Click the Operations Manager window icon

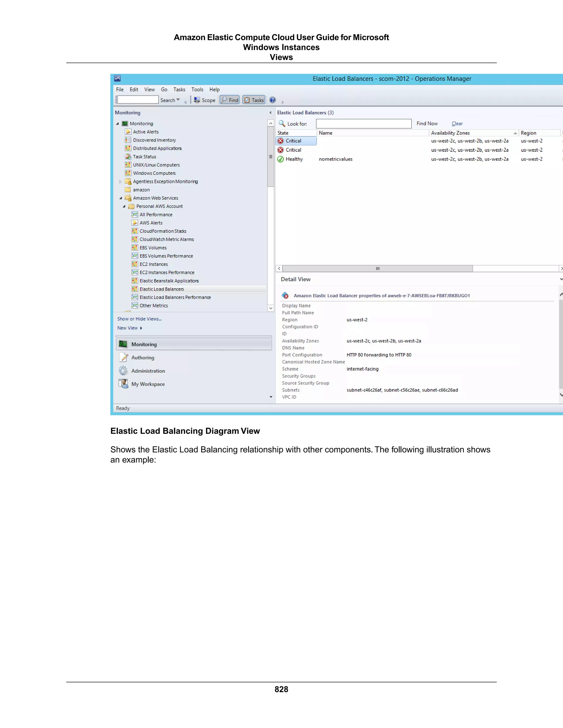coord(117,78)
